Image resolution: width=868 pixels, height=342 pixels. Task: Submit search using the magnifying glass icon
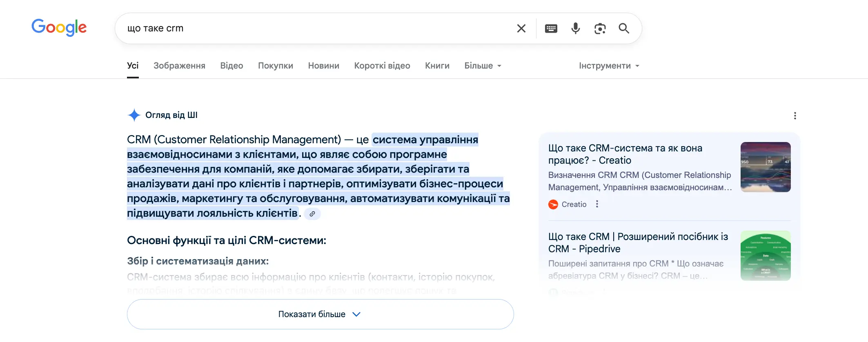(624, 28)
